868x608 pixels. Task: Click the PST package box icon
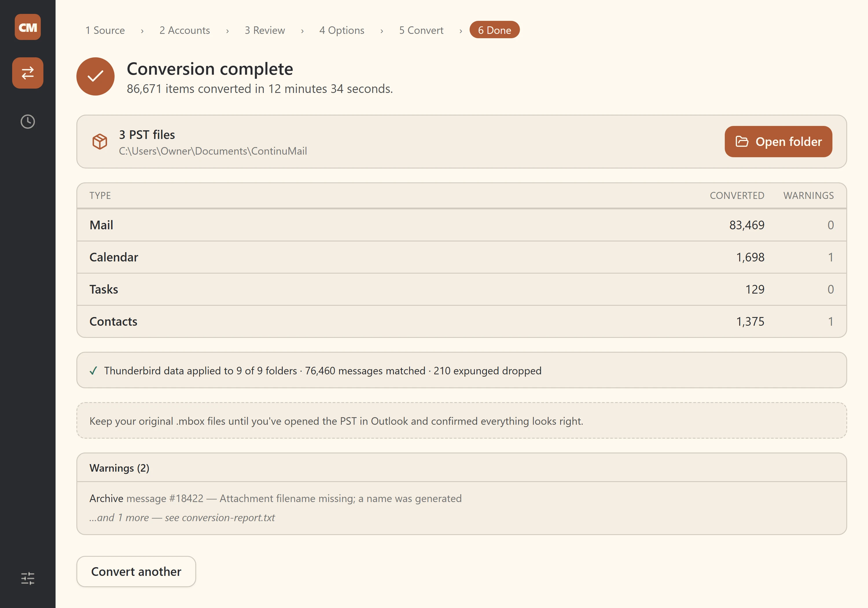pos(100,142)
